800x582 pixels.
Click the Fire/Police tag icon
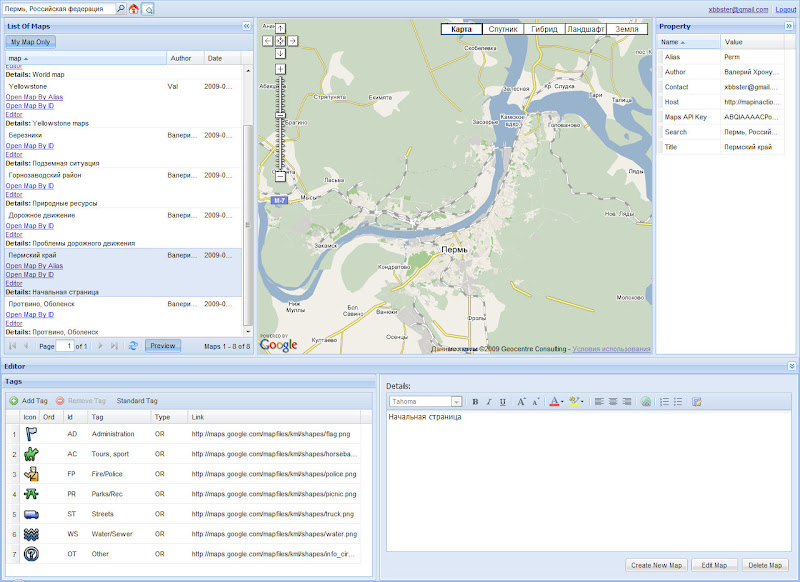[31, 474]
